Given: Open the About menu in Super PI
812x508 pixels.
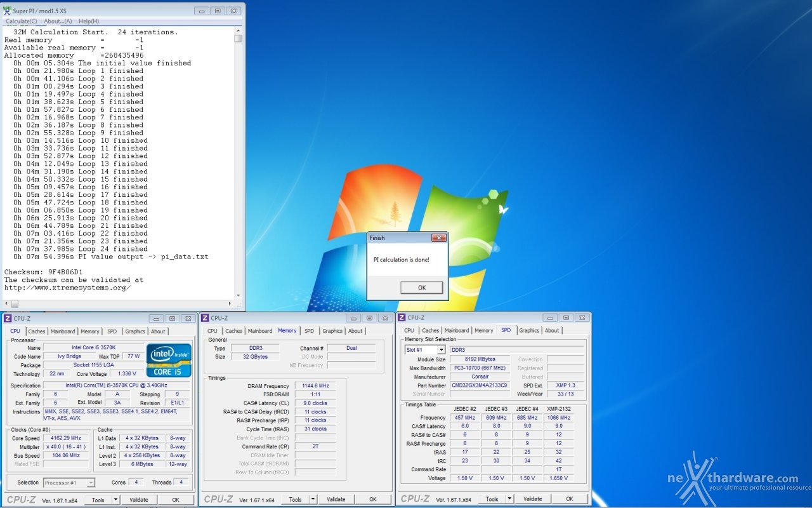Looking at the screenshot, I should click(x=58, y=21).
